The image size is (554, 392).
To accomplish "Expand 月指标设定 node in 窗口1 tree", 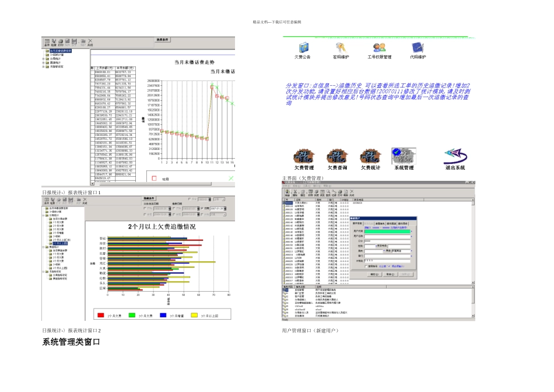I will coord(44,66).
